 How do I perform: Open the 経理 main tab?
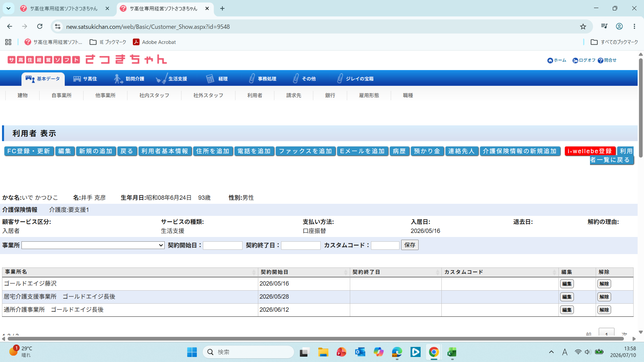pos(217,79)
